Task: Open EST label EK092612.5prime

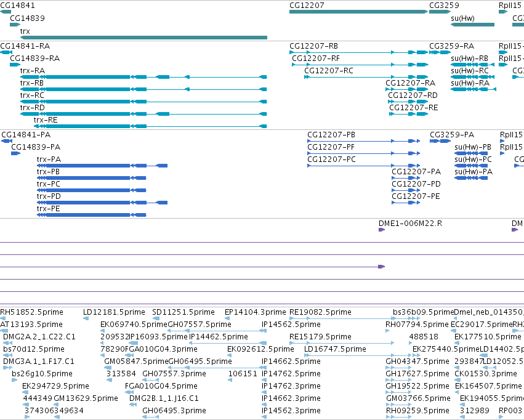Action: (260, 349)
